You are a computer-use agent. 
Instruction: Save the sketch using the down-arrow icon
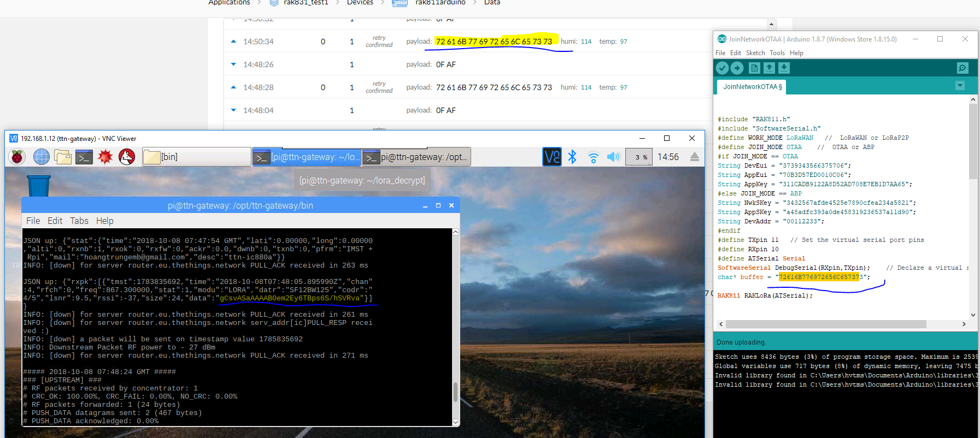[x=784, y=68]
